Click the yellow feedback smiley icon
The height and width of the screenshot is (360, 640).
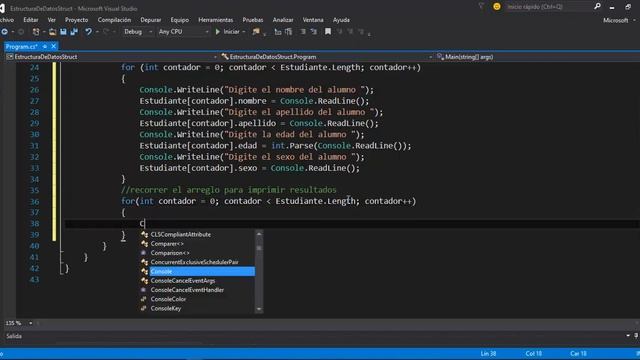tap(497, 7)
